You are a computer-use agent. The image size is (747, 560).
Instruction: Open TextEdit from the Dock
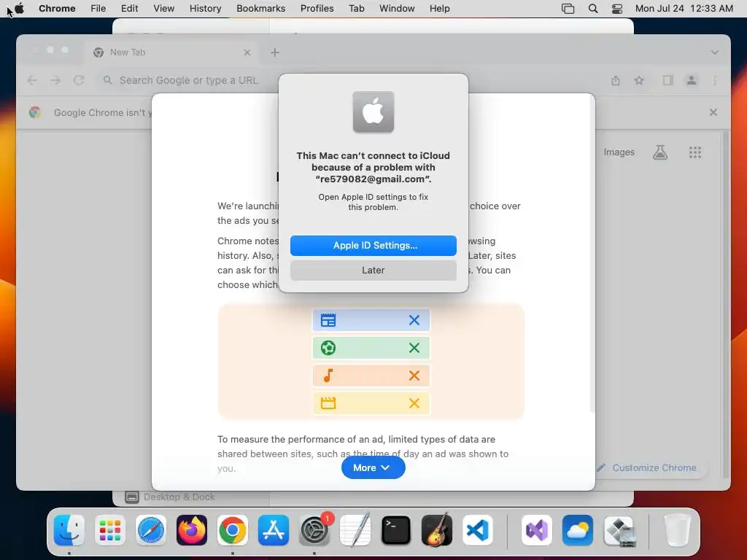coord(355,529)
